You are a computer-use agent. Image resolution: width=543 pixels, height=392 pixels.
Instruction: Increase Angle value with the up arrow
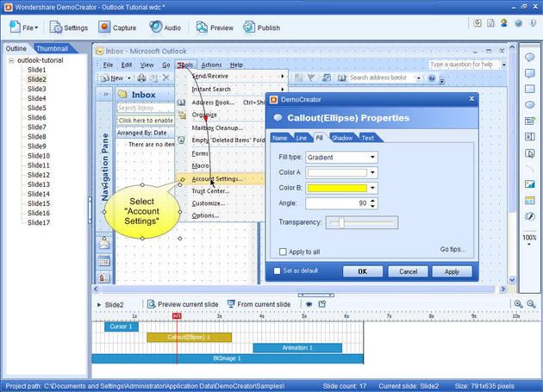tap(372, 201)
